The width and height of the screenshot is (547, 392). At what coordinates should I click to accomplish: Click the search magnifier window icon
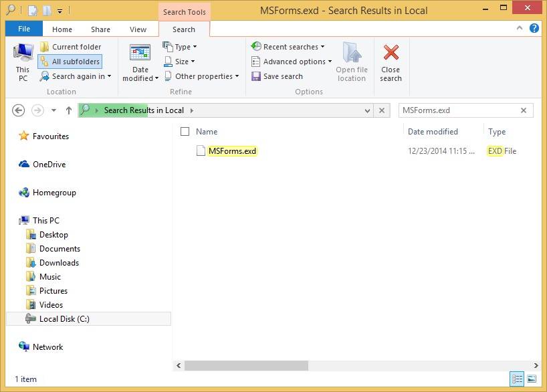[11, 10]
